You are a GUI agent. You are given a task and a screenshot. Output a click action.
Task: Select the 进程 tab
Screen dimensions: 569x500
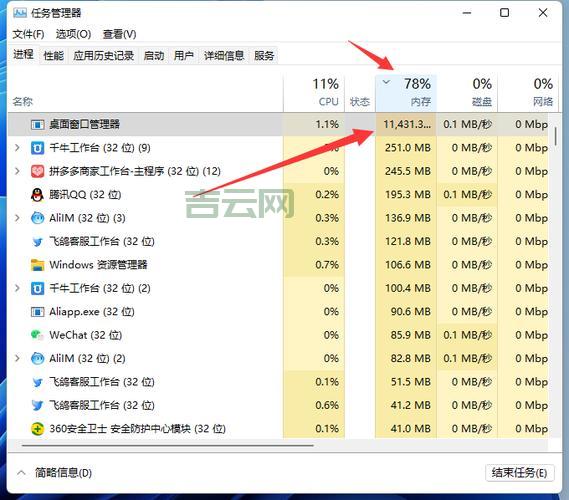point(23,55)
